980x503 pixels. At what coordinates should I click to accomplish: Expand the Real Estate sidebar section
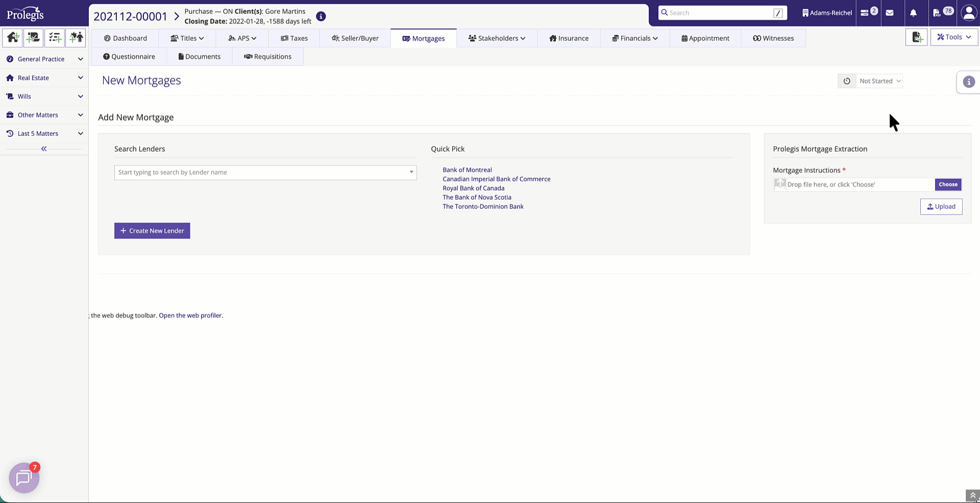tap(44, 78)
